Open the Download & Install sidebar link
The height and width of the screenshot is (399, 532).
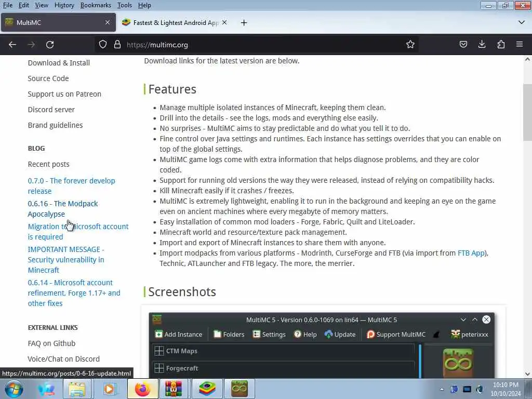(59, 63)
